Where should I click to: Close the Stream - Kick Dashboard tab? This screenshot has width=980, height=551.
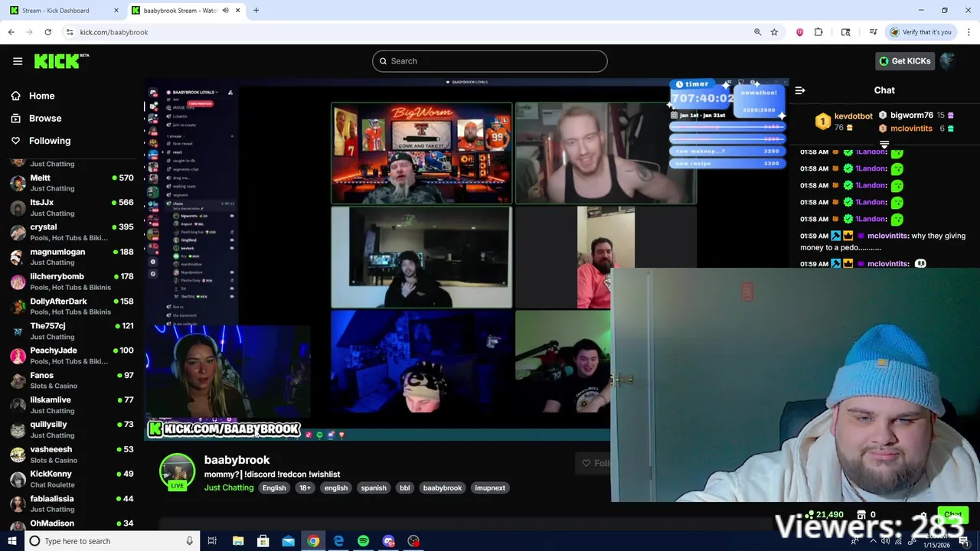(116, 11)
